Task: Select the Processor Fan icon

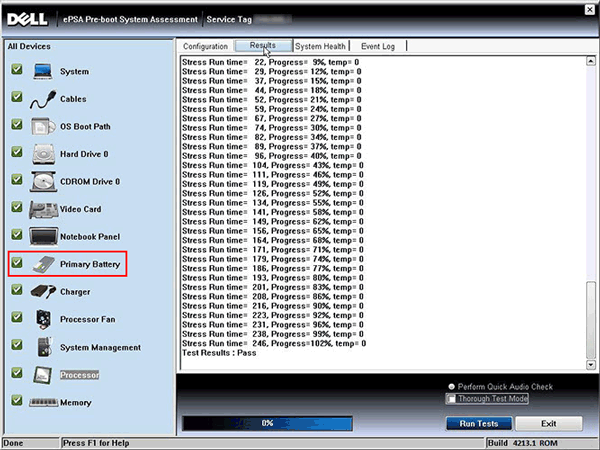Action: [x=43, y=319]
